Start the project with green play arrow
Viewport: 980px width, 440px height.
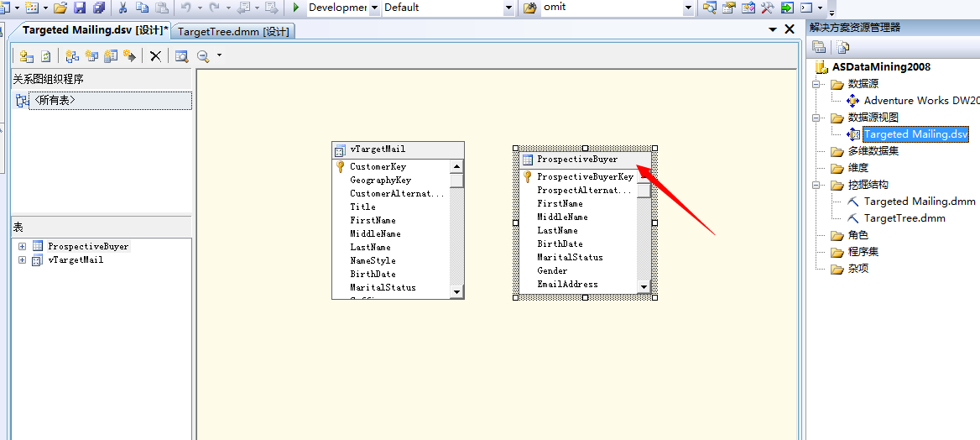[296, 8]
